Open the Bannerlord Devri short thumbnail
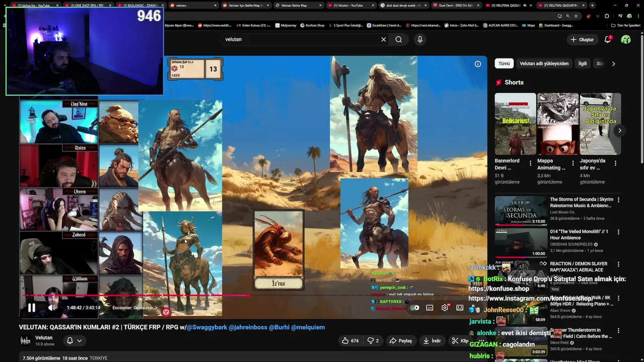This screenshot has width=644, height=362. point(515,124)
